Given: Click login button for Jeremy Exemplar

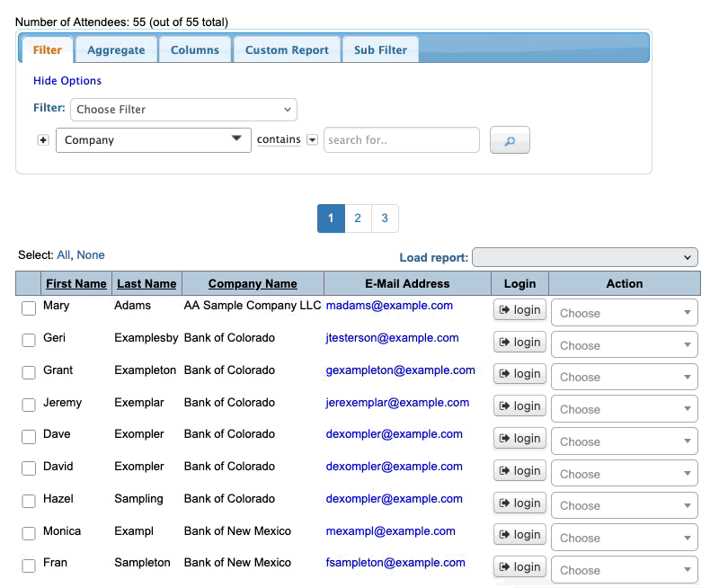Looking at the screenshot, I should [519, 406].
